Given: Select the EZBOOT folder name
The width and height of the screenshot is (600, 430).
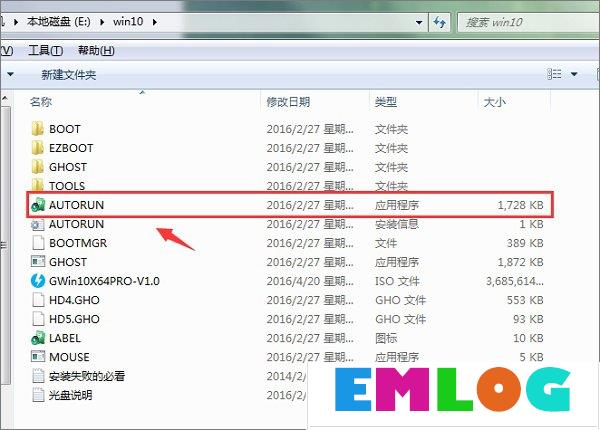Looking at the screenshot, I should [x=71, y=148].
